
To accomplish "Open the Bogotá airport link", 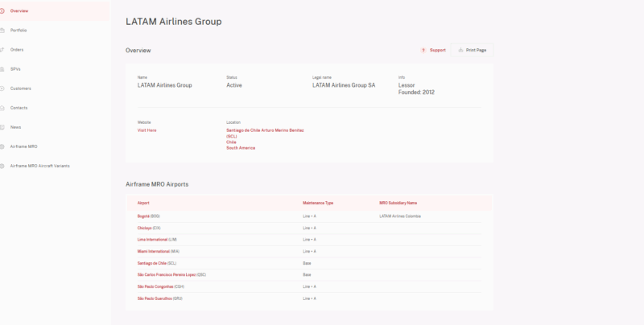I will click(x=143, y=216).
